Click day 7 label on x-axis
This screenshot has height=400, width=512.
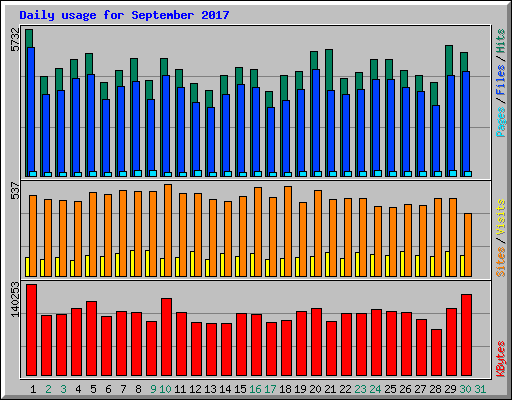click(123, 389)
